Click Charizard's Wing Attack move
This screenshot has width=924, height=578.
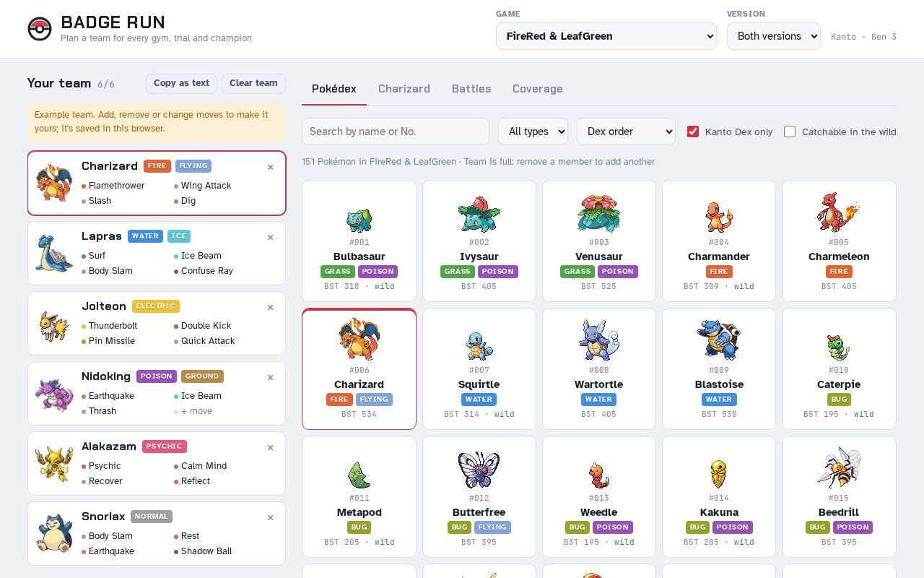point(202,186)
